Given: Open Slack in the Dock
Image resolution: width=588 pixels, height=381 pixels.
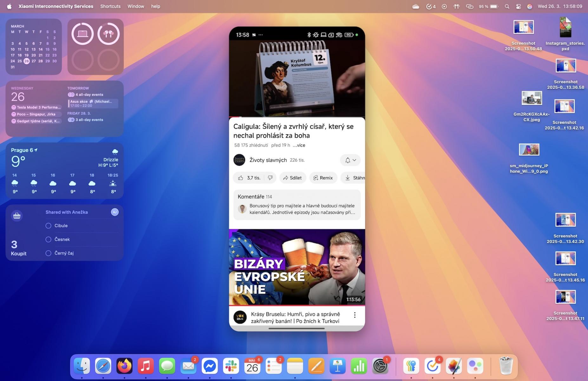Looking at the screenshot, I should (x=231, y=366).
